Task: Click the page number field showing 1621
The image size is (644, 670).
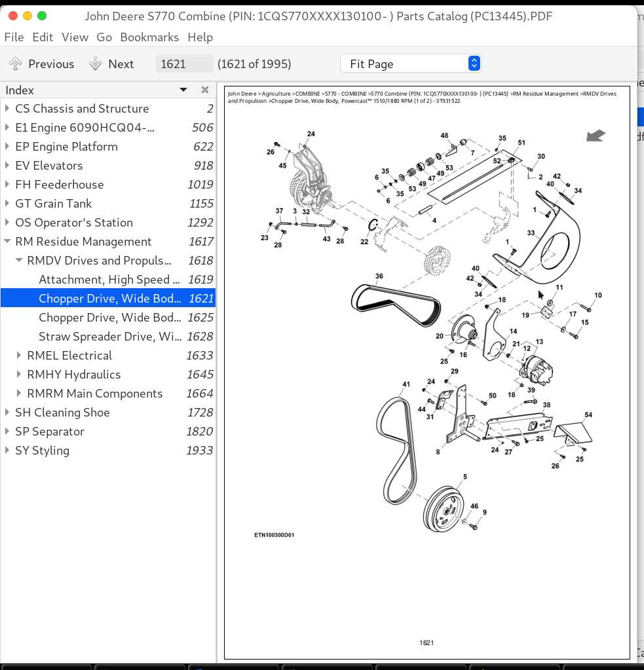Action: (x=184, y=64)
